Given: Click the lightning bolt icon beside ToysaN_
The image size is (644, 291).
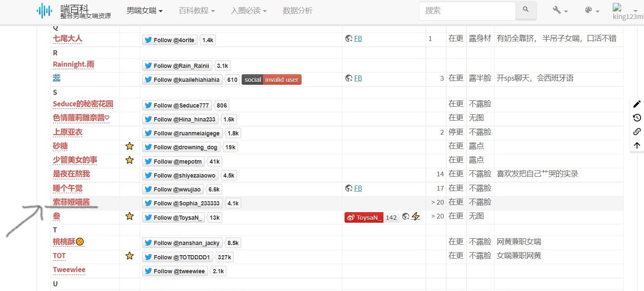Looking at the screenshot, I should pyautogui.click(x=416, y=216).
